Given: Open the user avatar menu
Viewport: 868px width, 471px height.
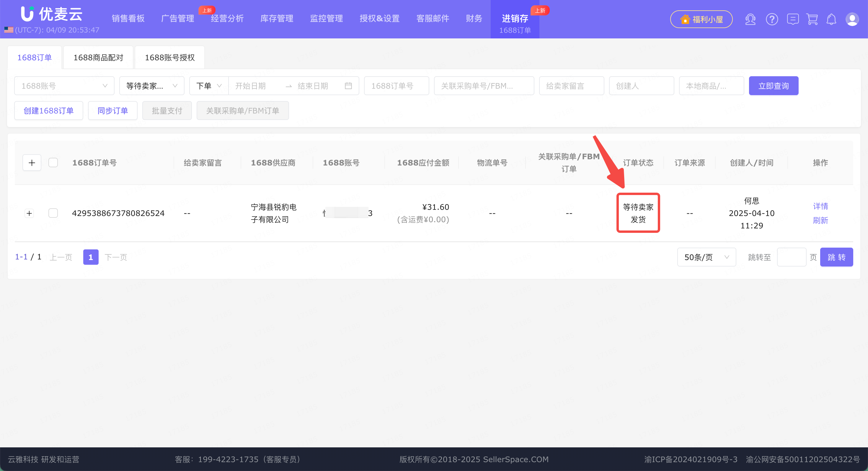Looking at the screenshot, I should 852,19.
